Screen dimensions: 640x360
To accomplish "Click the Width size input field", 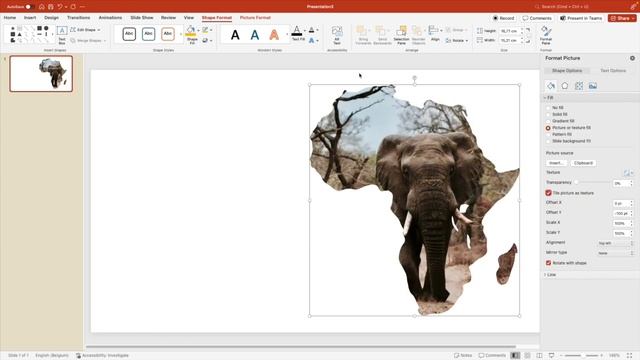I will pos(509,40).
